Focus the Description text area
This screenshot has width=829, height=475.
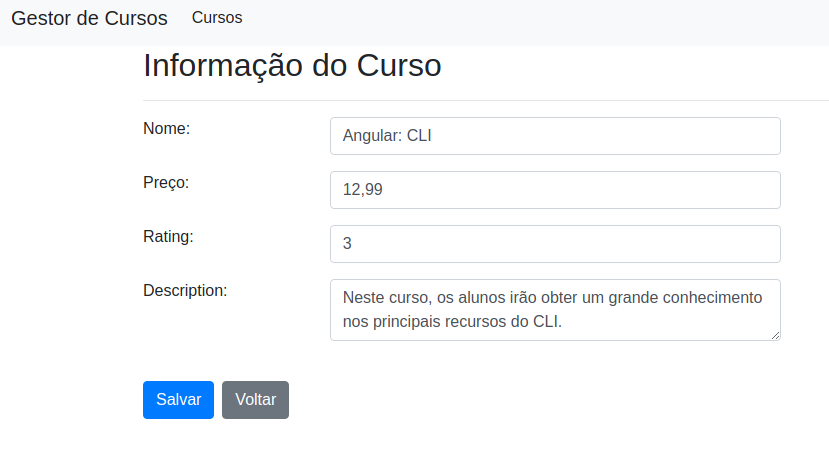pos(555,310)
